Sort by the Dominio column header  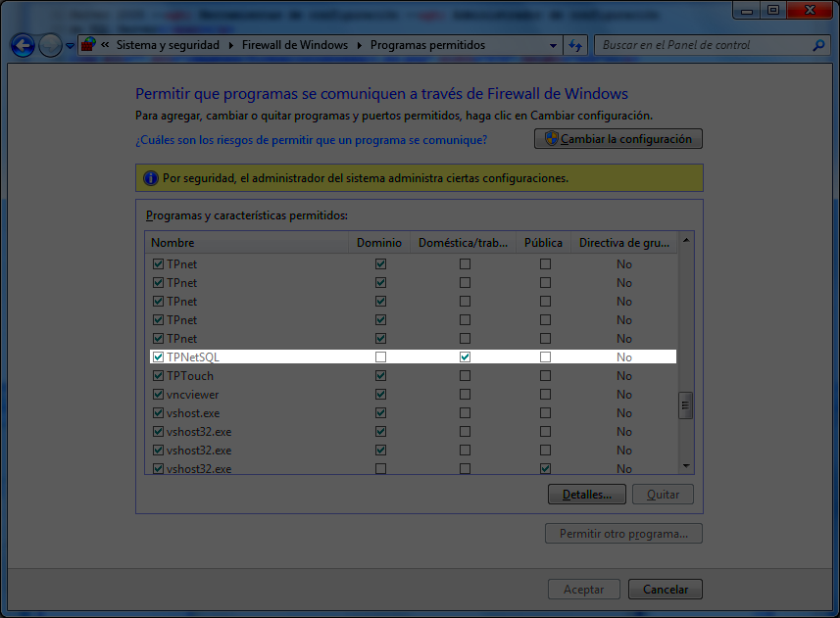tap(379, 242)
